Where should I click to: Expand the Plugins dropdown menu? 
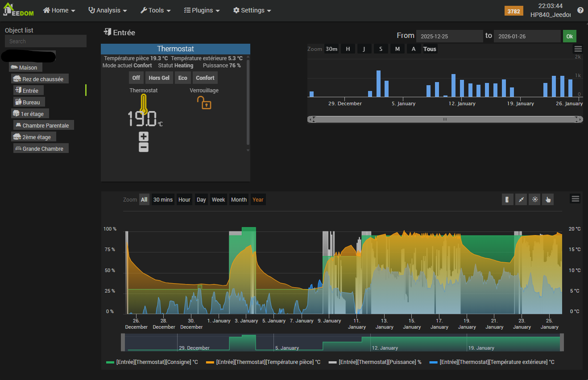[x=202, y=10]
